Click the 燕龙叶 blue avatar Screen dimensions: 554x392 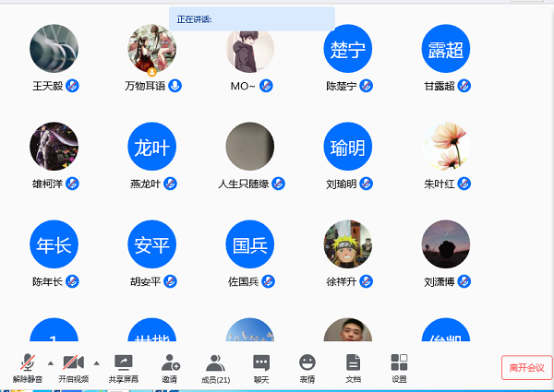[x=152, y=147]
